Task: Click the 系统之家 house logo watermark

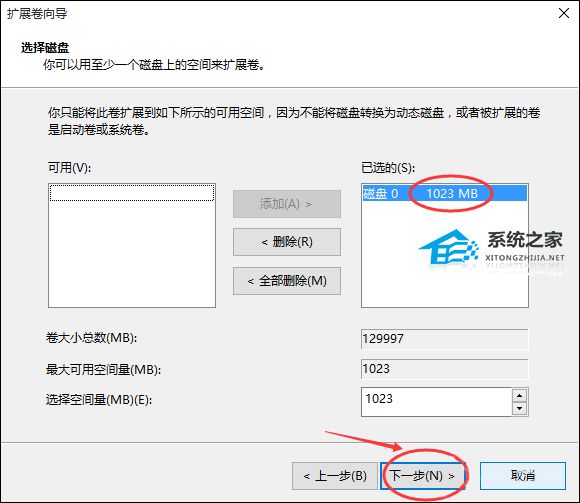Action: coord(450,247)
